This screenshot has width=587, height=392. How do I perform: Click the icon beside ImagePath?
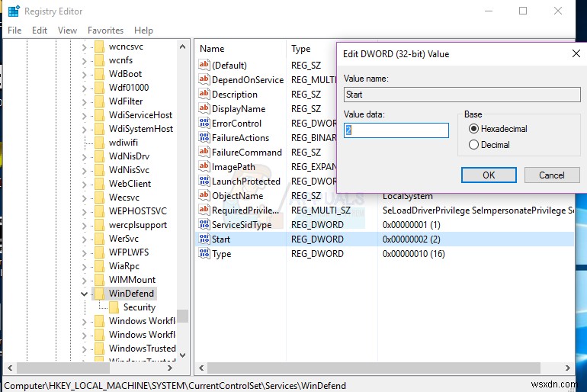pyautogui.click(x=204, y=166)
